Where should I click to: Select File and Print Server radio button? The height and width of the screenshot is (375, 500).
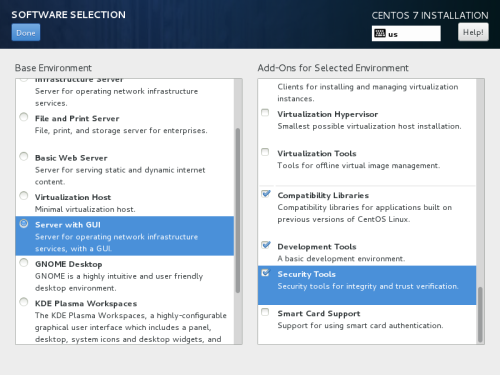coord(24,117)
